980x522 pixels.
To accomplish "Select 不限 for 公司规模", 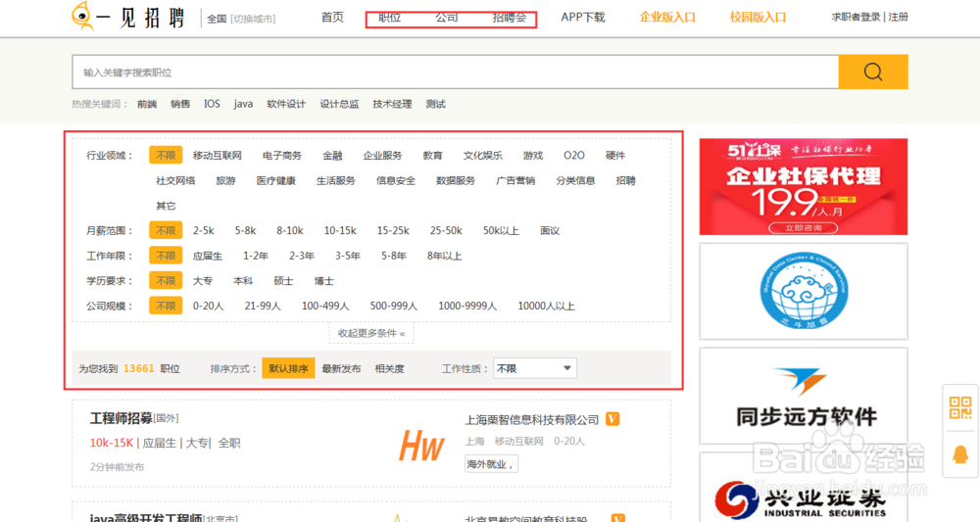I will point(166,306).
